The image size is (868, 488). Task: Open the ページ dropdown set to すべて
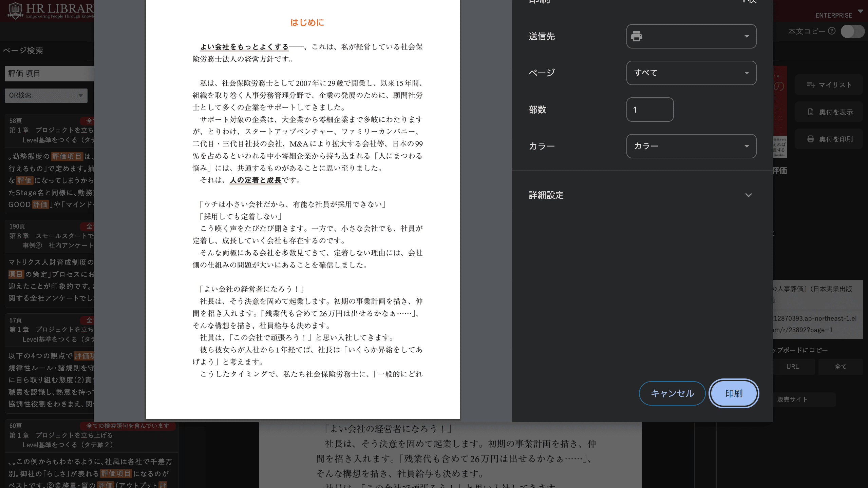pyautogui.click(x=691, y=73)
